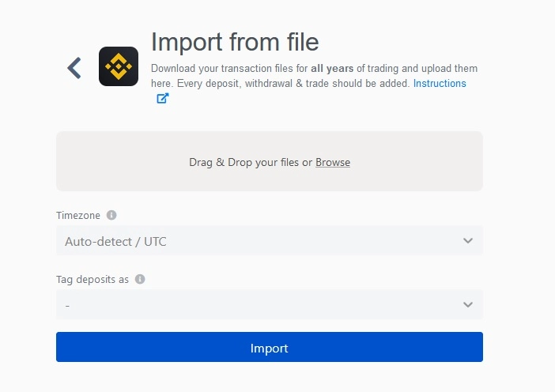The height and width of the screenshot is (392, 555).
Task: Click the chevron arrow in Timezone dropdown
Action: [x=467, y=241]
